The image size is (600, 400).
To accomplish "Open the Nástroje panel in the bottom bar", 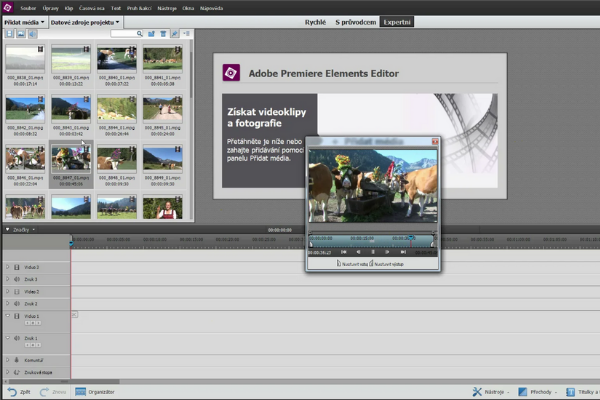I will click(491, 392).
